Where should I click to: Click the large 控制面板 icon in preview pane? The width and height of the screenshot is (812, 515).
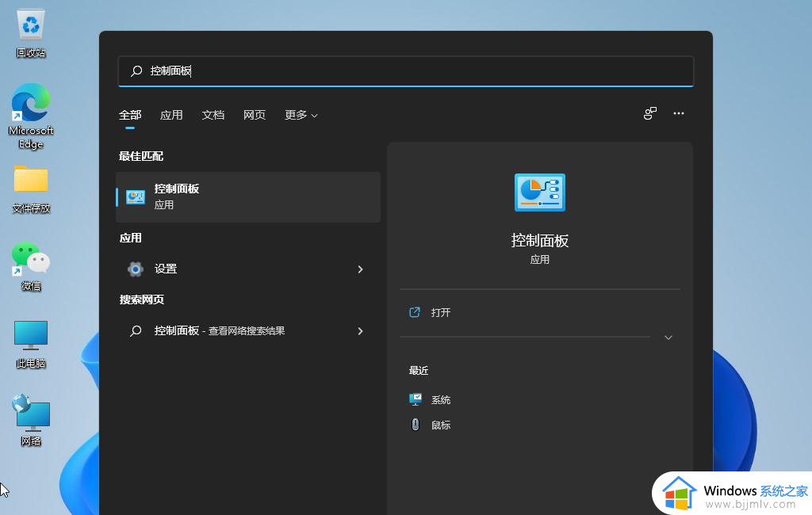(539, 193)
